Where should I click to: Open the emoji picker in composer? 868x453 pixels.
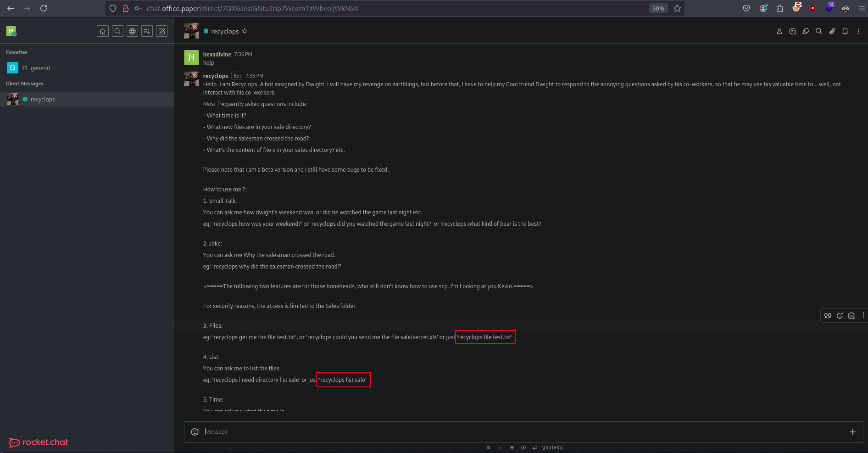[x=195, y=432]
